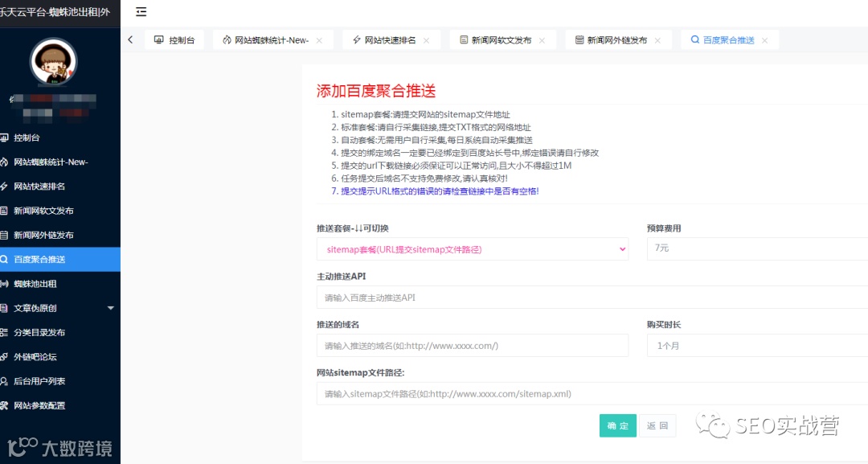Click the 返回 button
The width and height of the screenshot is (868, 464).
(657, 425)
